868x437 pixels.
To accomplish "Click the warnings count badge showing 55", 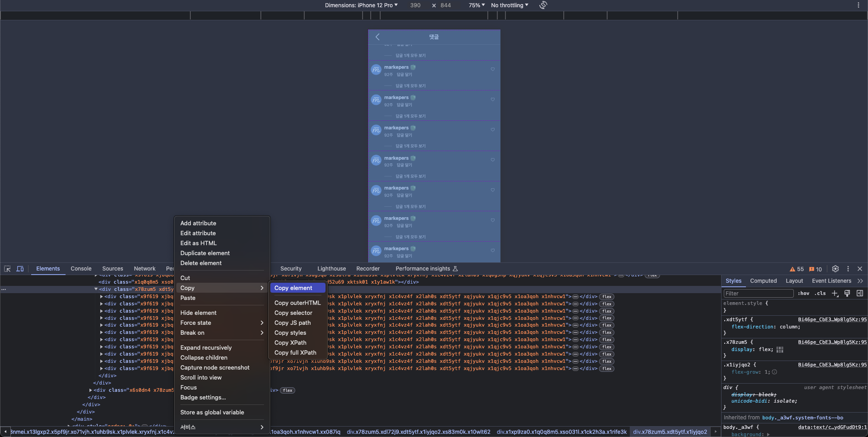I will (x=797, y=269).
